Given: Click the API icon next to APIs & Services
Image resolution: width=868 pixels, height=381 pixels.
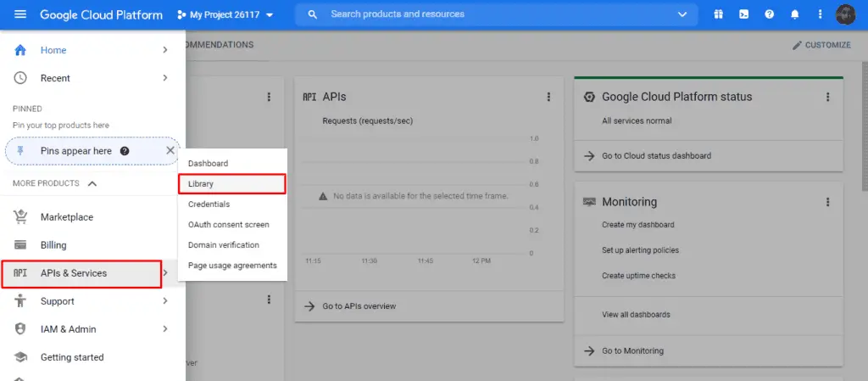Looking at the screenshot, I should pos(20,273).
